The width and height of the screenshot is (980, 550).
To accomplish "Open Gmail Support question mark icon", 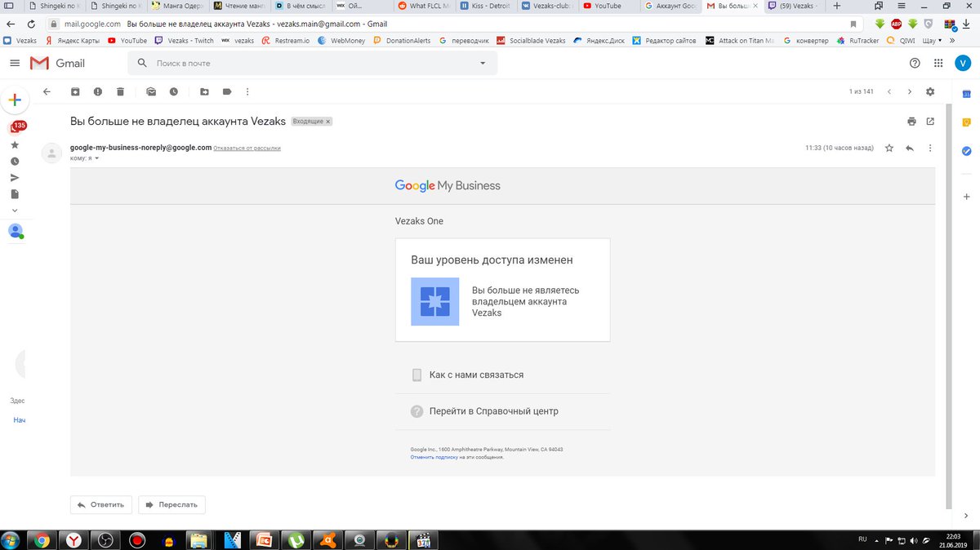I will click(915, 63).
